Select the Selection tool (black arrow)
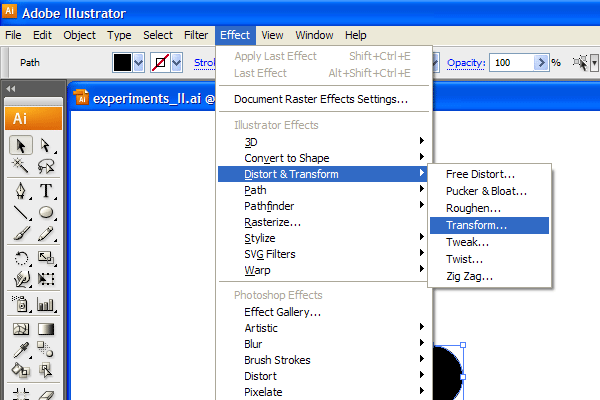 21,145
